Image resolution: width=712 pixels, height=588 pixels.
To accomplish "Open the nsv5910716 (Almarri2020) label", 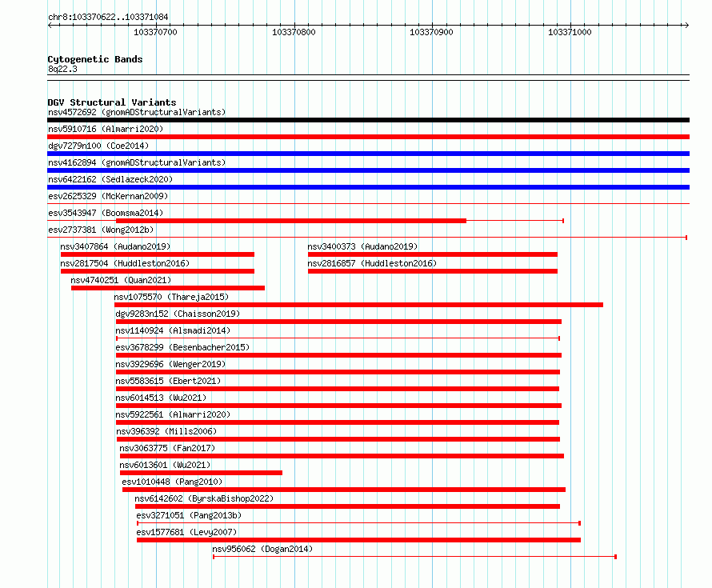I will [x=106, y=129].
